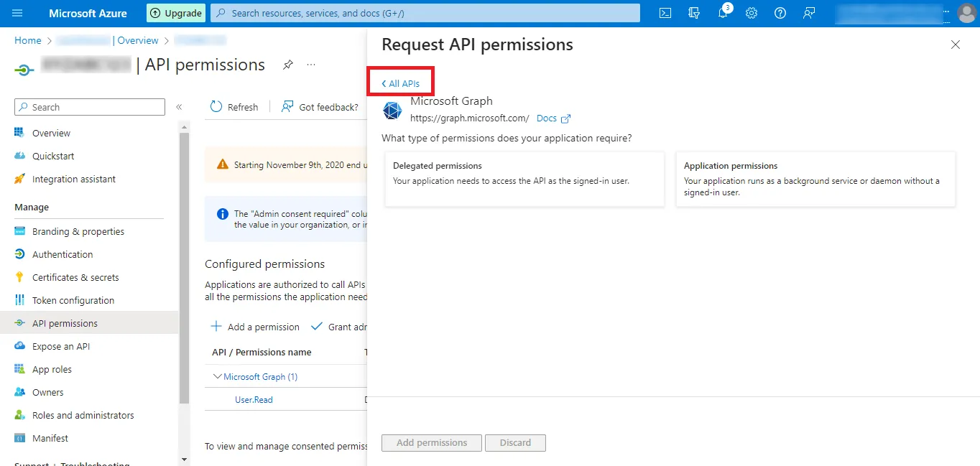This screenshot has width=980, height=466.
Task: Close the Request API permissions panel
Action: click(x=955, y=45)
